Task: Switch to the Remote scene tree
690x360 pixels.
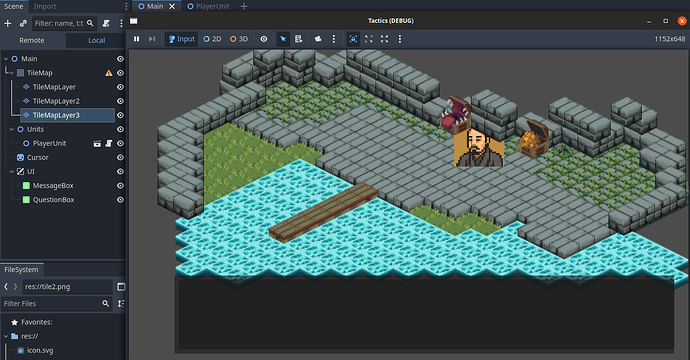Action: 32,40
